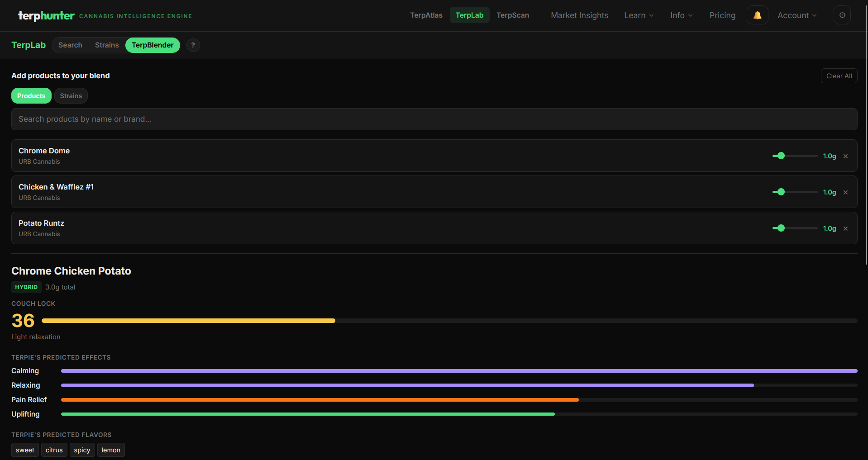Remove Chrome Dome from the blend
The image size is (868, 460).
845,156
